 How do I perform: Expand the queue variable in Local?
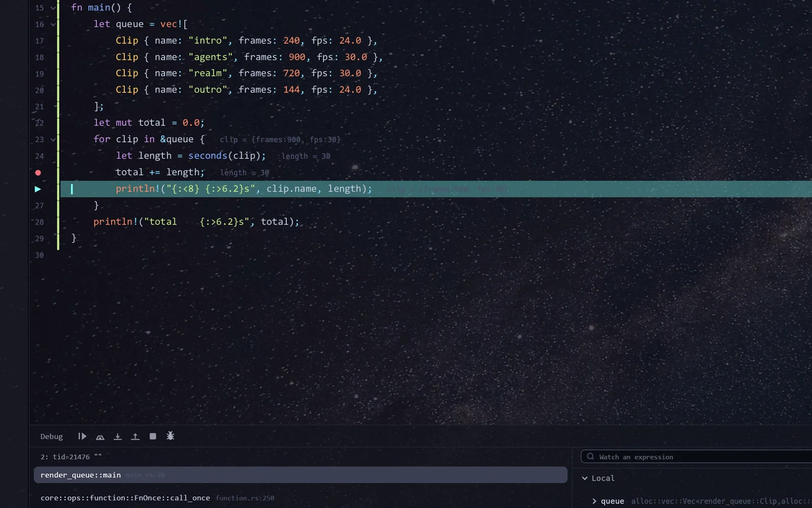click(594, 501)
